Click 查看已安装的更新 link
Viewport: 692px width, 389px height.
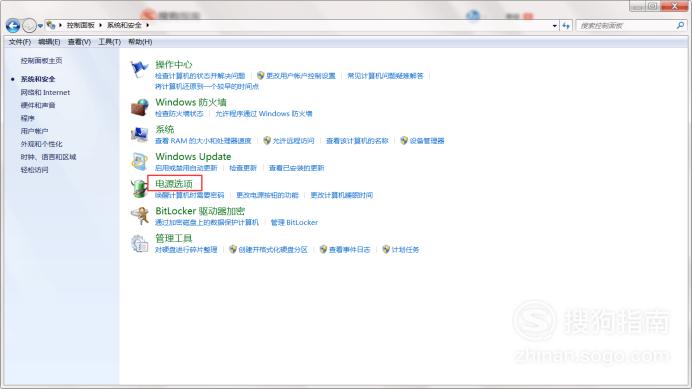(x=297, y=168)
